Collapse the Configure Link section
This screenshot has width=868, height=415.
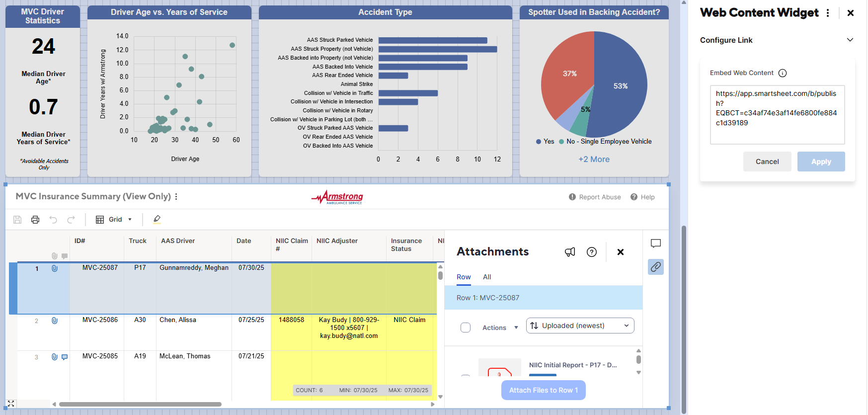[850, 40]
